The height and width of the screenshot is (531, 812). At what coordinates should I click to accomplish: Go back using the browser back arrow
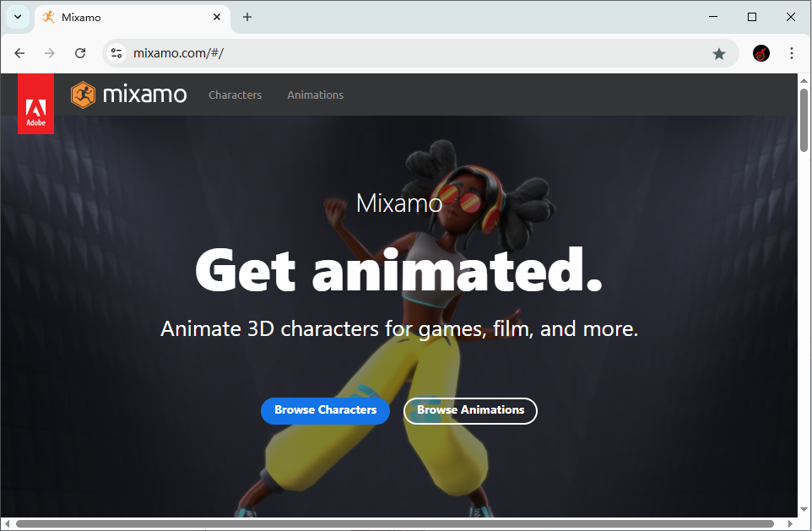click(x=19, y=53)
